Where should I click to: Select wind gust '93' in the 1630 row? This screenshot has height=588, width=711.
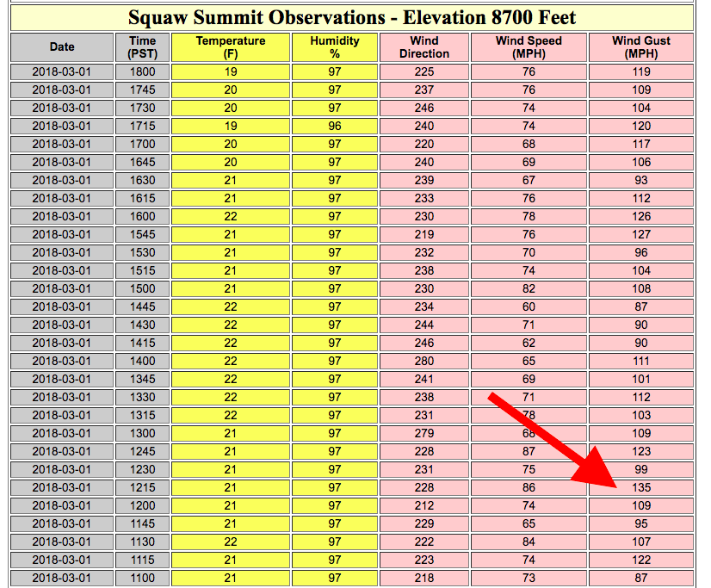(x=641, y=181)
